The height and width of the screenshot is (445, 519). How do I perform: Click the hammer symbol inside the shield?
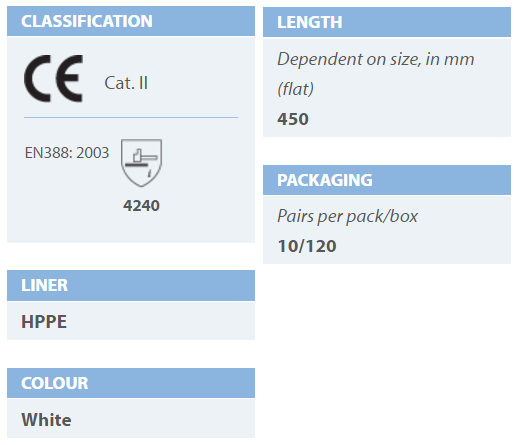pyautogui.click(x=141, y=157)
